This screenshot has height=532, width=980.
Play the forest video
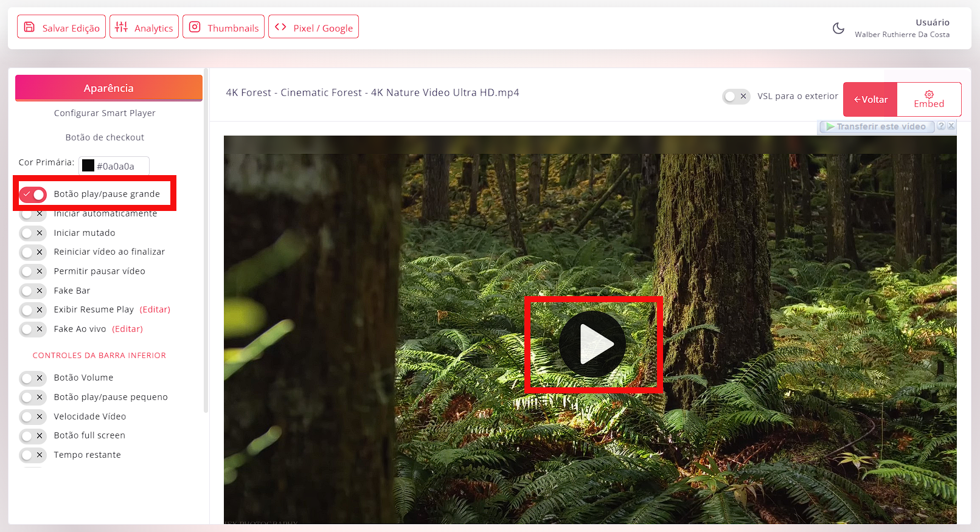[593, 344]
